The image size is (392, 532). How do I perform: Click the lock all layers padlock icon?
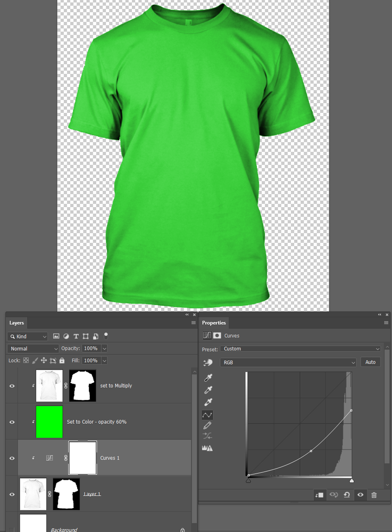tap(62, 361)
